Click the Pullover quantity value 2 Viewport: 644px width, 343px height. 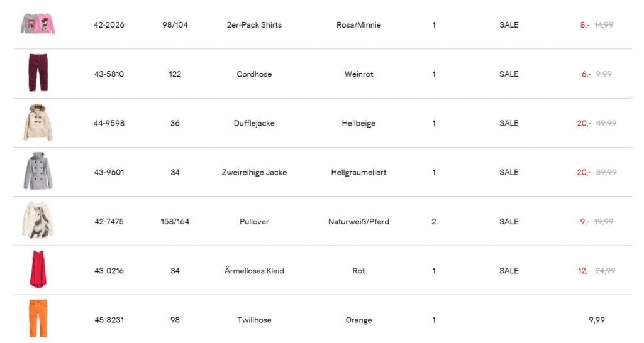433,221
